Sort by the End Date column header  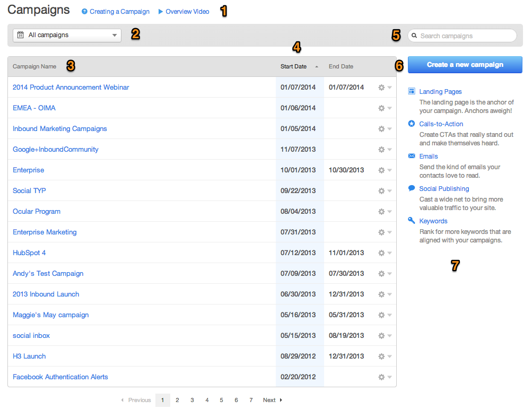pos(341,67)
